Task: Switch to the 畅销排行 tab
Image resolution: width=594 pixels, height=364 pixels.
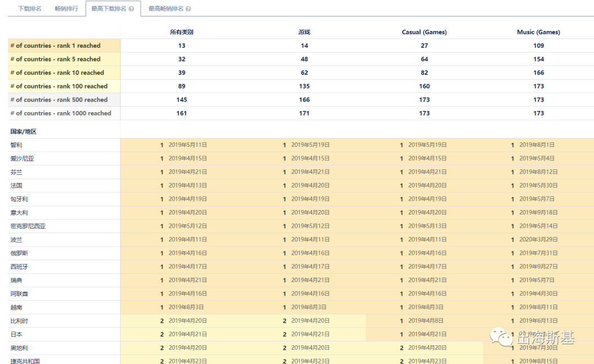Action: [66, 9]
